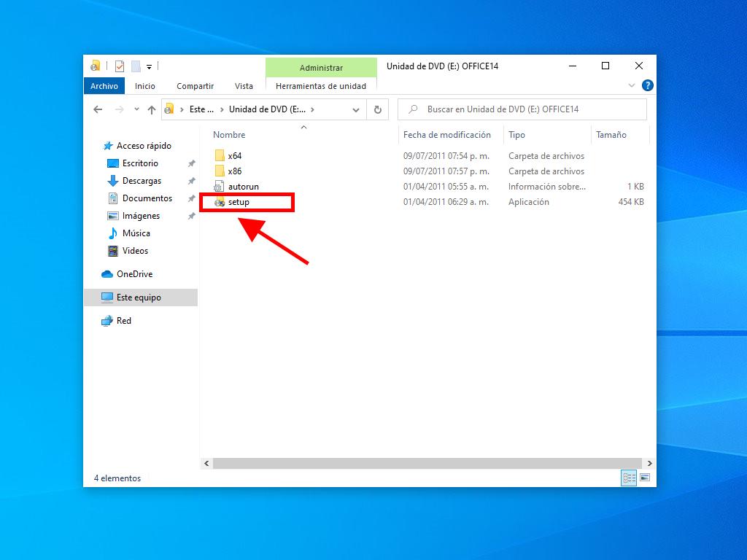
Task: Click the Properties icon in quick access toolbar
Action: [120, 66]
